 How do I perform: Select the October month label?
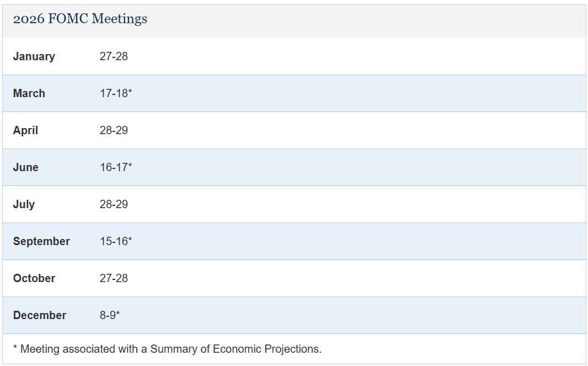point(34,278)
